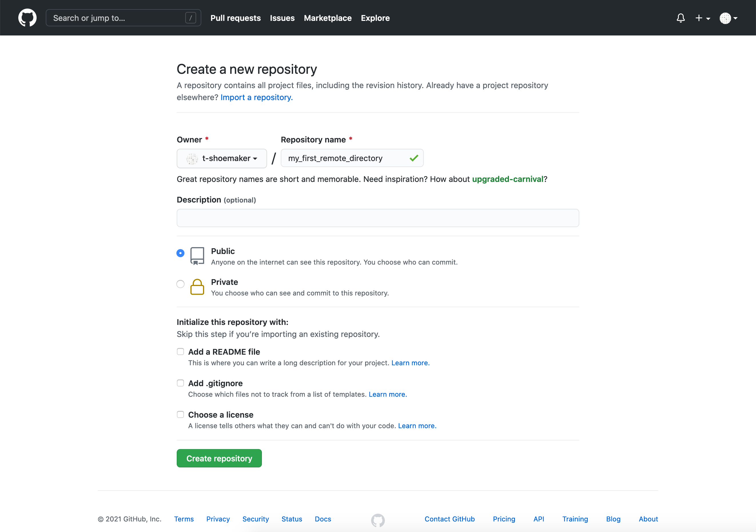
Task: Click the Add .gitignore label
Action: (x=215, y=383)
